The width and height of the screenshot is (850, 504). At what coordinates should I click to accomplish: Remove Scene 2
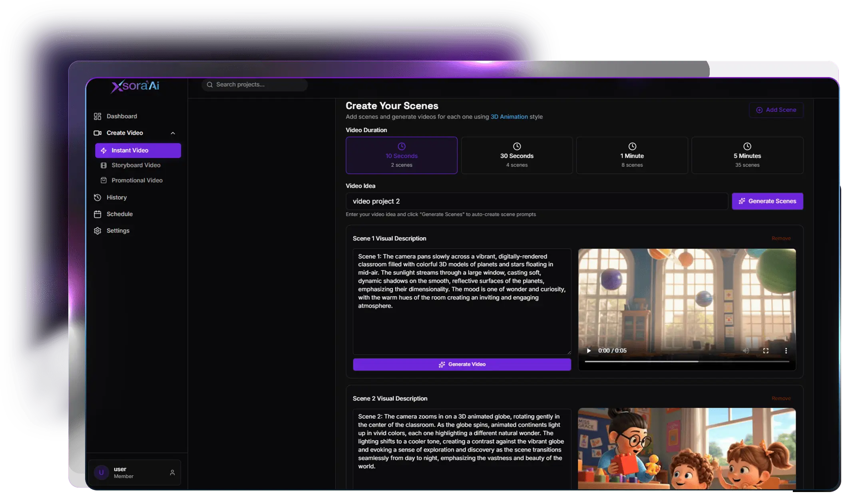781,399
